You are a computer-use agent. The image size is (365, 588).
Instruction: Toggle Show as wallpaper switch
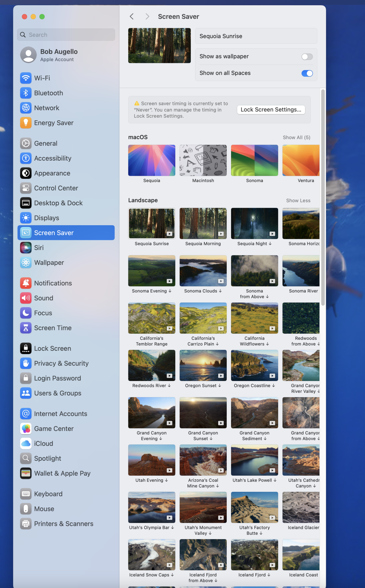[x=307, y=56]
